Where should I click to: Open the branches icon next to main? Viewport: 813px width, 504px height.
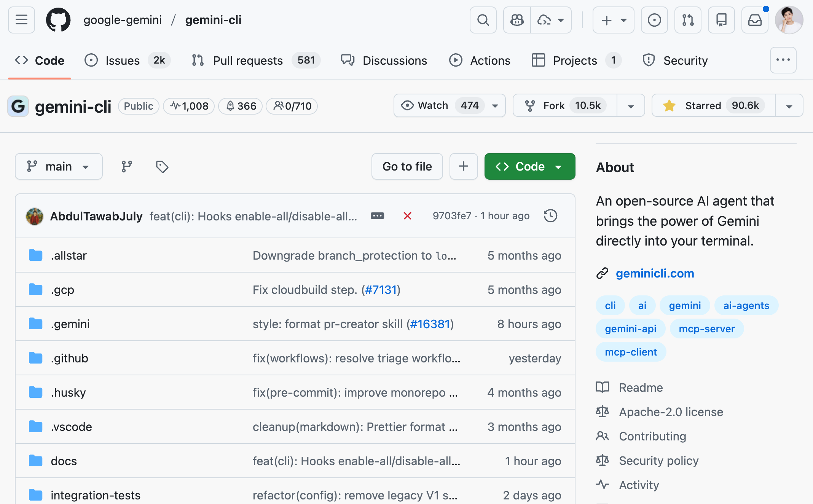click(x=127, y=166)
